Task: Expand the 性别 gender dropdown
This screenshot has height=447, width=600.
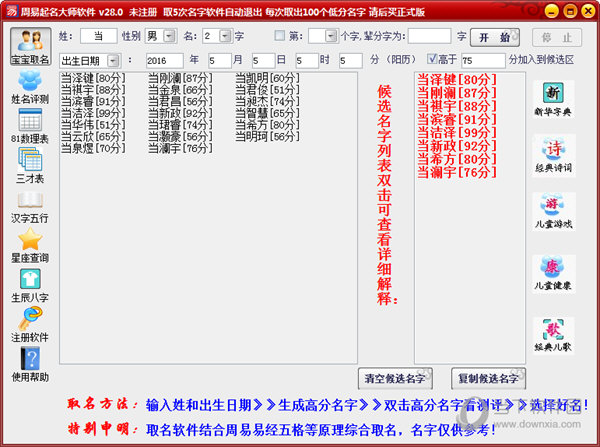Action: pyautogui.click(x=169, y=36)
